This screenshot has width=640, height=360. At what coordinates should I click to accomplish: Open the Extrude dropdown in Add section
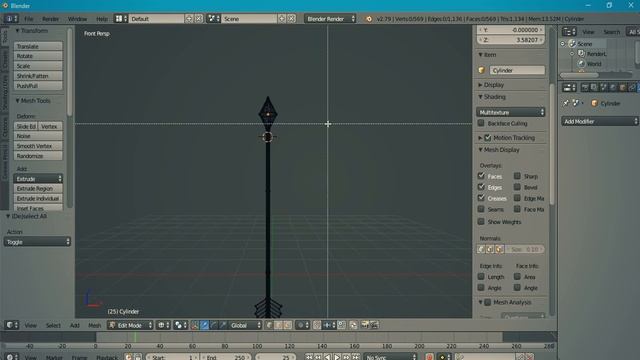click(x=38, y=178)
